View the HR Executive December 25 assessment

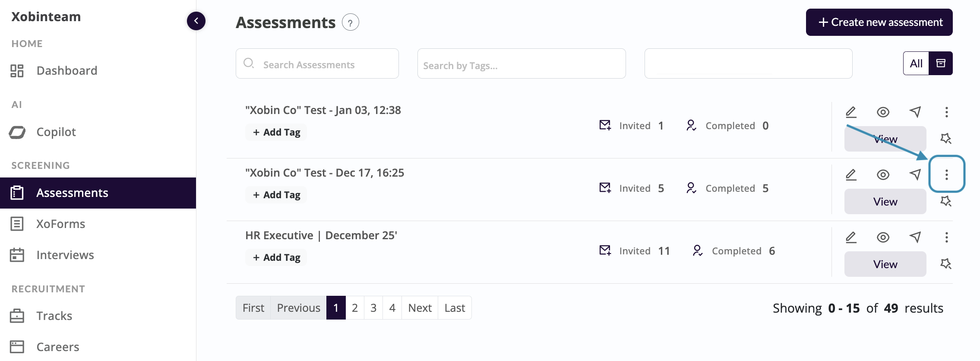[x=885, y=264]
